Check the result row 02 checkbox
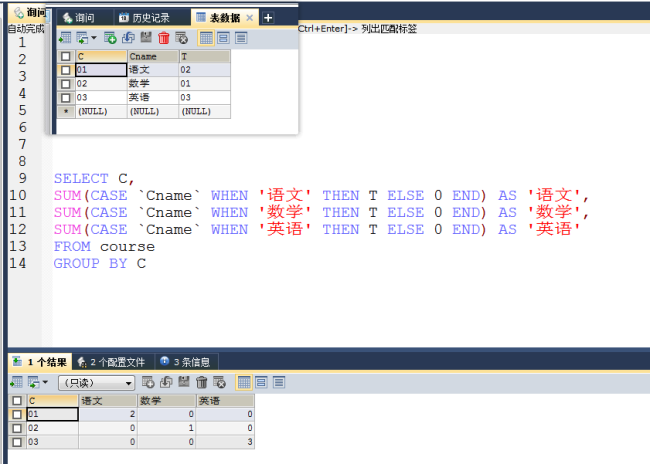Screen dimensions: 650x464 pos(17,428)
